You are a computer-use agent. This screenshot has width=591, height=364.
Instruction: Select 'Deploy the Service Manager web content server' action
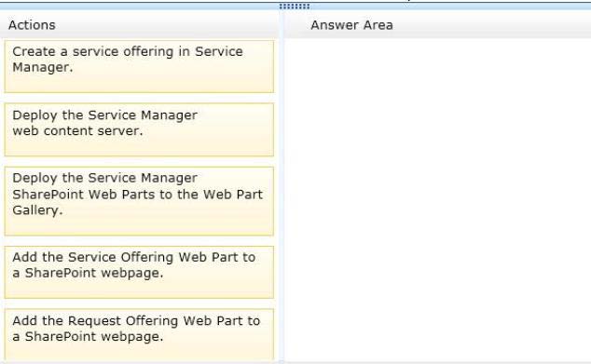point(139,129)
